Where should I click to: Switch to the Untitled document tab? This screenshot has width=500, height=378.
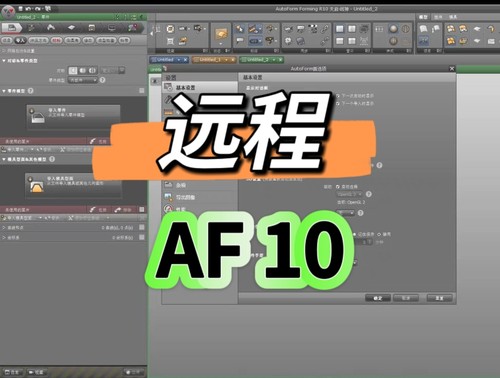pyautogui.click(x=169, y=60)
